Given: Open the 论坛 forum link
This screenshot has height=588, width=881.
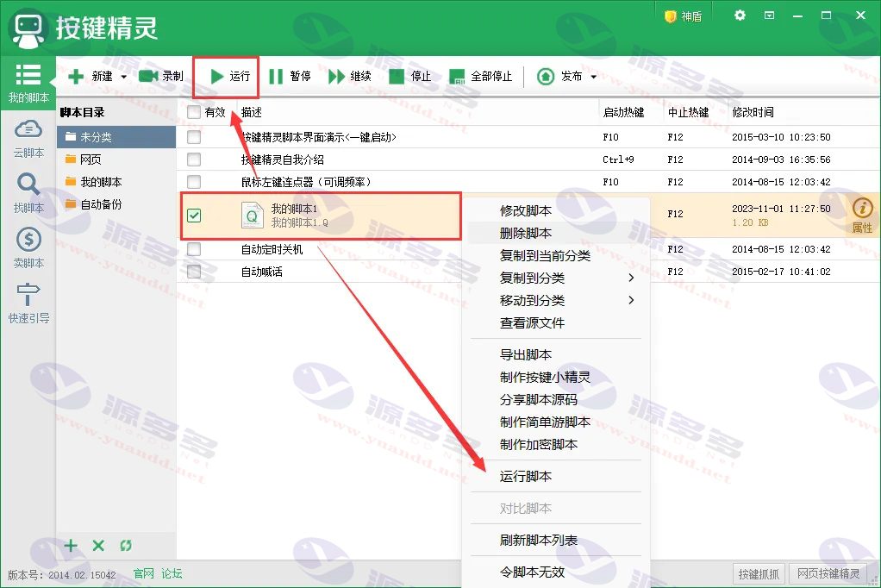Looking at the screenshot, I should click(x=172, y=574).
